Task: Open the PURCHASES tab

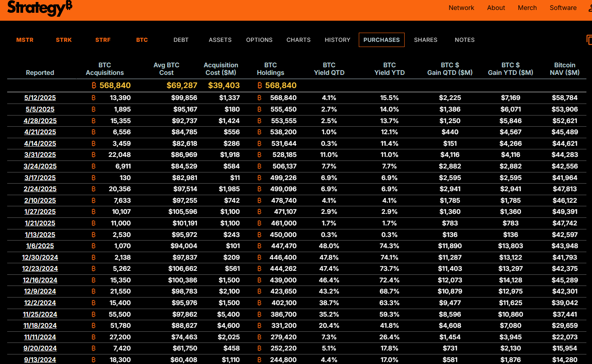Action: (381, 40)
